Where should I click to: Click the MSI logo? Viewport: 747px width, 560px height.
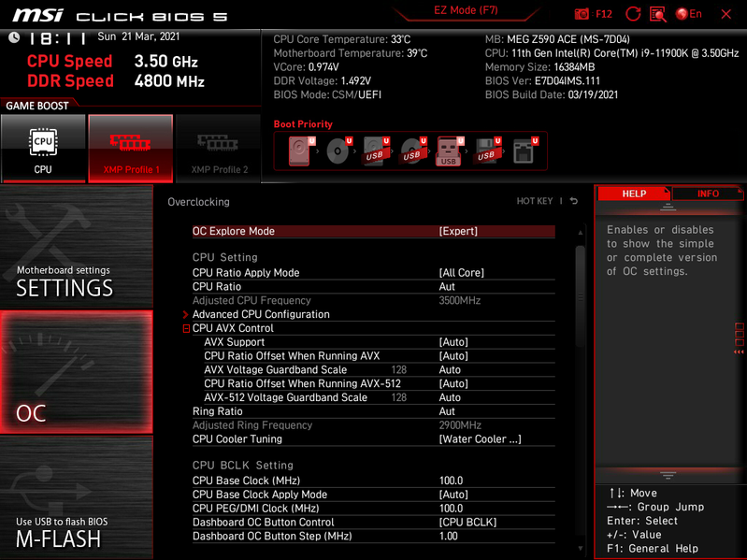37,15
